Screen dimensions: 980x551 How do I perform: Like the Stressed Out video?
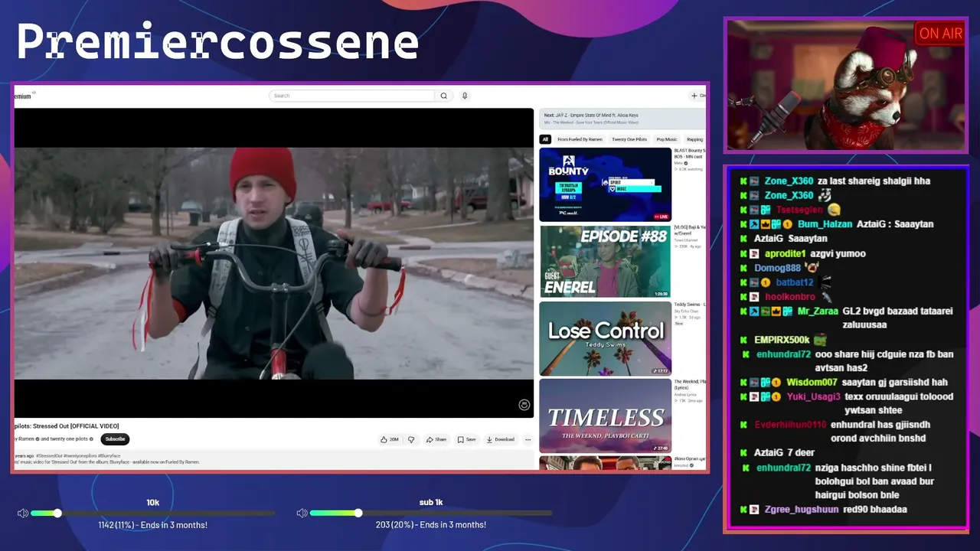(x=389, y=439)
